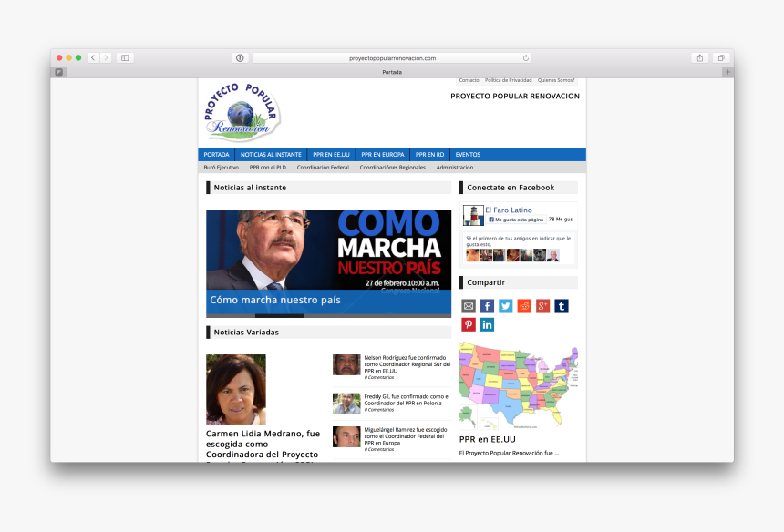Open the Administracion link

[455, 168]
